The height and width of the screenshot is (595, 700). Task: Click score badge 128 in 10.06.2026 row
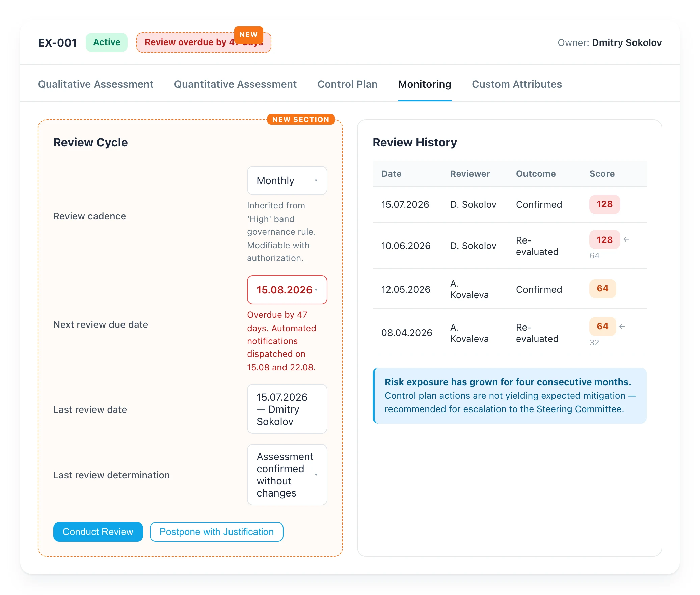tap(604, 239)
